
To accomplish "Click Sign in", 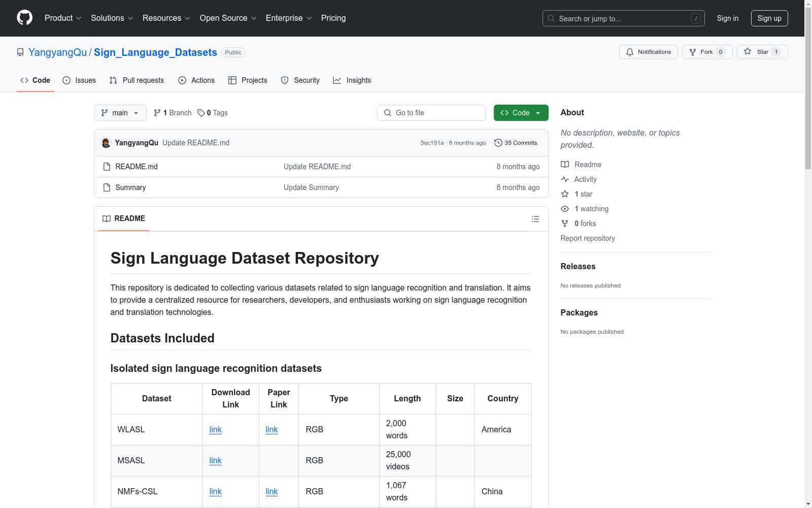I will click(727, 18).
